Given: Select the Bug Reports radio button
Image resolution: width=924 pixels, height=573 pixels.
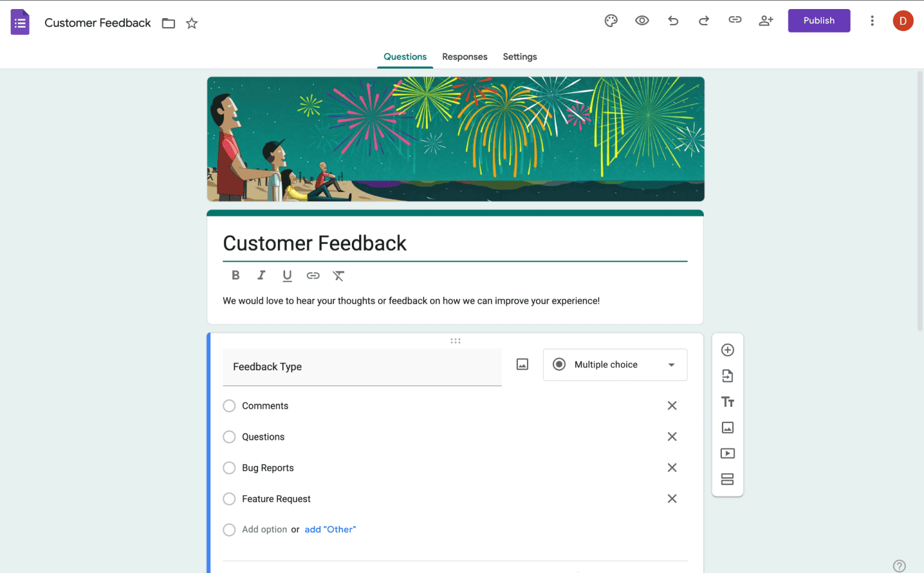Looking at the screenshot, I should tap(229, 468).
